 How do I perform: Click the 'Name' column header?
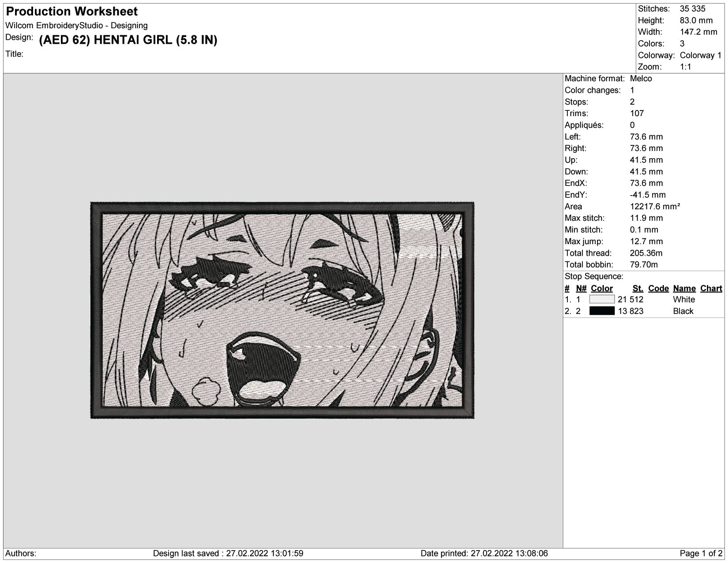point(684,288)
